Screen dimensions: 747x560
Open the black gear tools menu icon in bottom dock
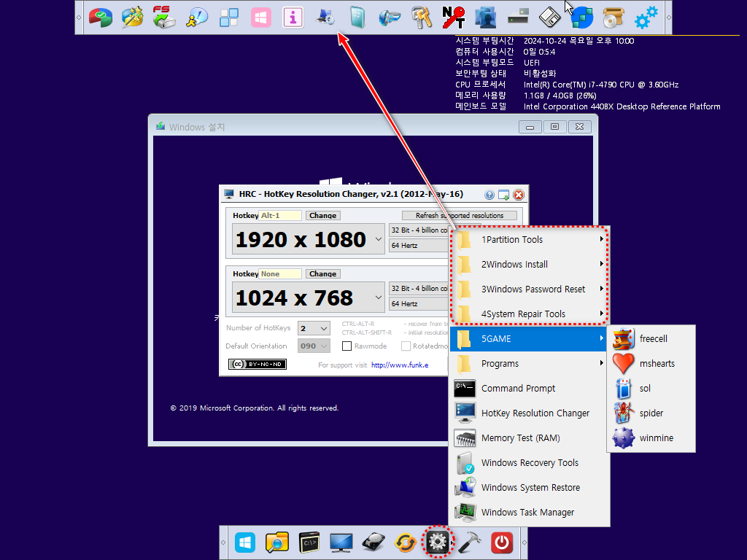click(438, 542)
